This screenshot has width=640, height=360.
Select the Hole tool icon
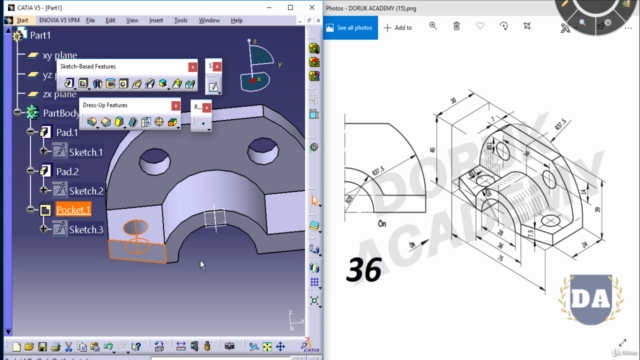point(123,83)
